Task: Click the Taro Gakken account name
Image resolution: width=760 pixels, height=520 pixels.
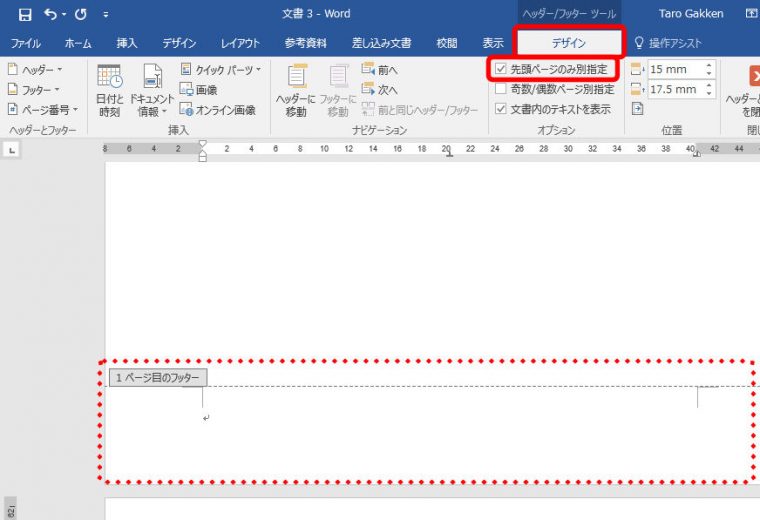Action: click(691, 14)
